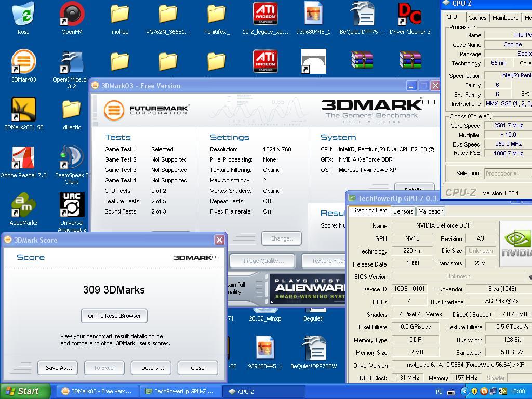Click the Bus Interface field AGP 4x @ 4x

coord(498,301)
